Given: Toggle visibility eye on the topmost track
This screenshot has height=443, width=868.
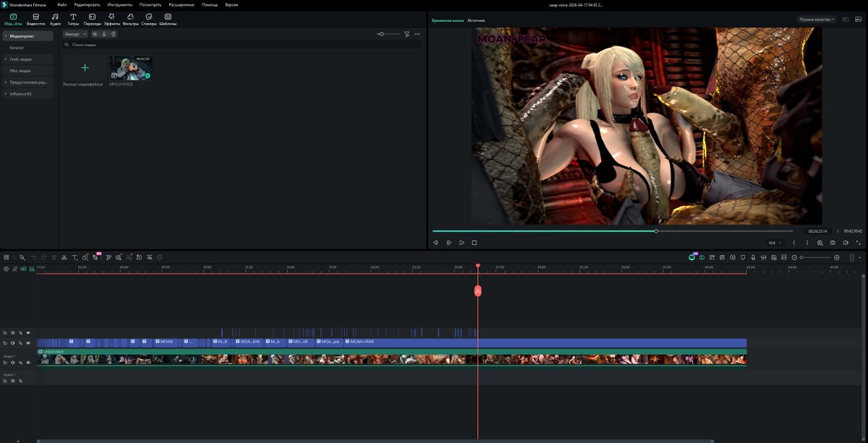Looking at the screenshot, I should click(x=28, y=333).
